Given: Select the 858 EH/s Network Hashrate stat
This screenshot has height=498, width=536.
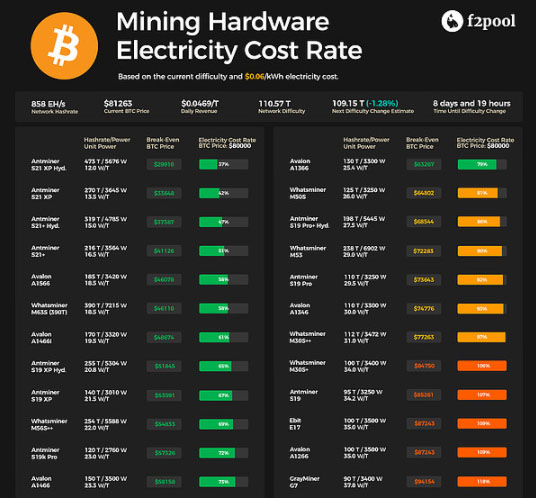Looking at the screenshot, I should coord(54,107).
